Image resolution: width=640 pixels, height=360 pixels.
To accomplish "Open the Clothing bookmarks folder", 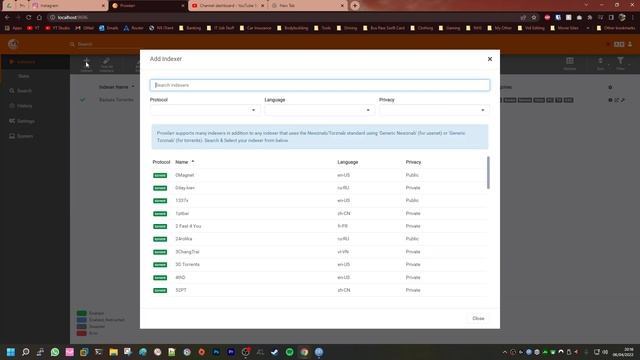I will 422,28.
